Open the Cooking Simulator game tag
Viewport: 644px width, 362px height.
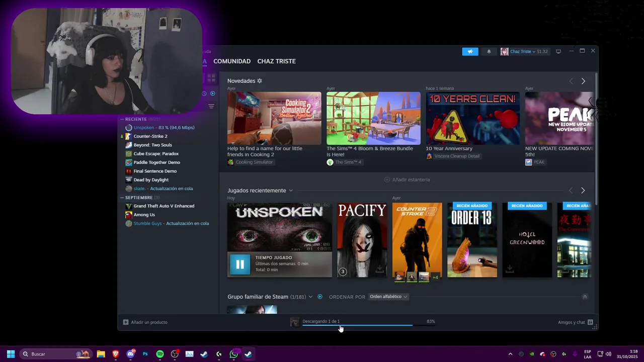[251, 162]
